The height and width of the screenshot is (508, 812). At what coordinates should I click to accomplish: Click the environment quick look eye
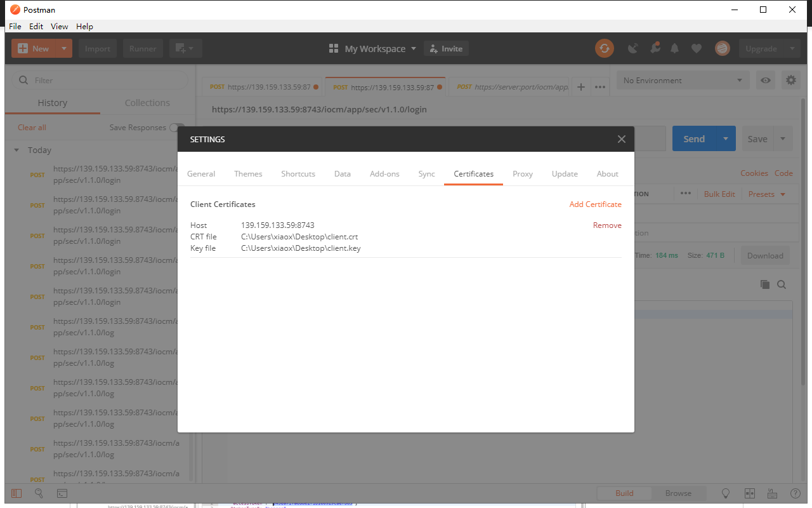click(x=766, y=80)
